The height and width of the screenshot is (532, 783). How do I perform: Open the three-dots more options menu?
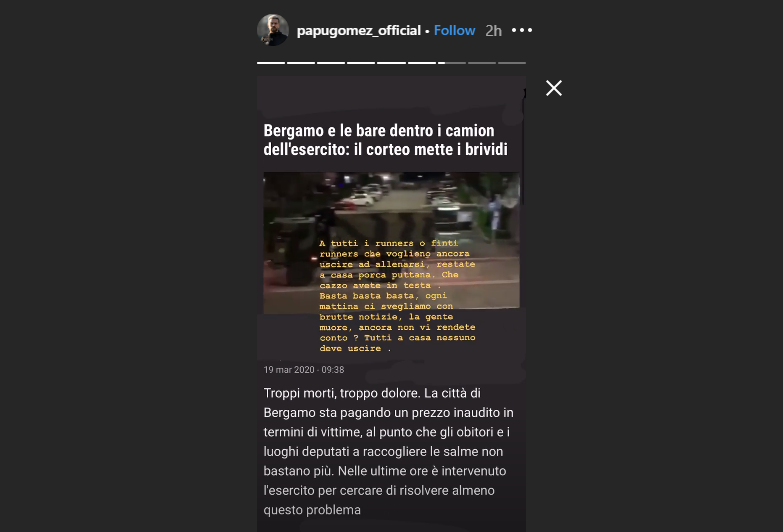point(522,30)
